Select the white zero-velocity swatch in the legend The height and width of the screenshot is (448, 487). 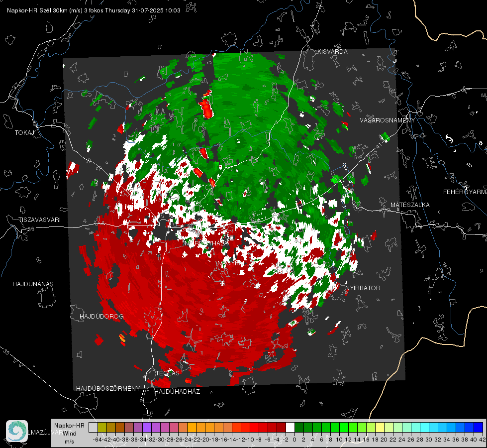(x=290, y=427)
